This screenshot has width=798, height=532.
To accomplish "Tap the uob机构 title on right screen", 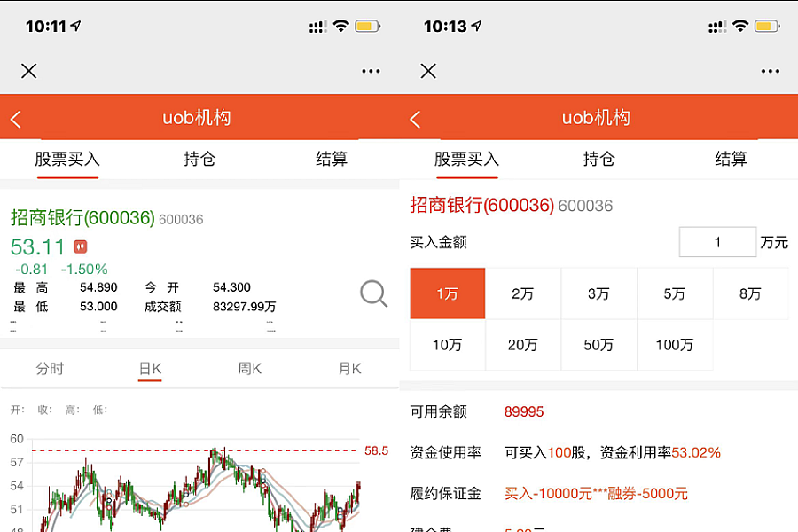I will tap(596, 118).
